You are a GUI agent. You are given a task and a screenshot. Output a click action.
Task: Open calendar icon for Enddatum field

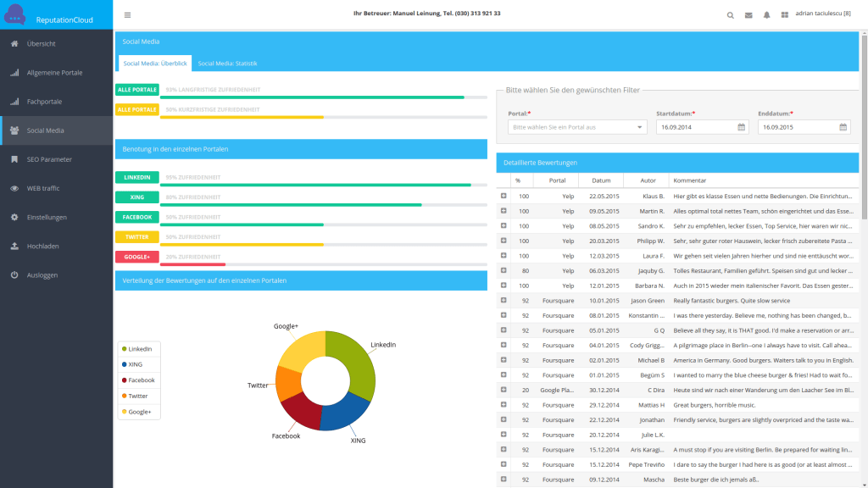[843, 127]
